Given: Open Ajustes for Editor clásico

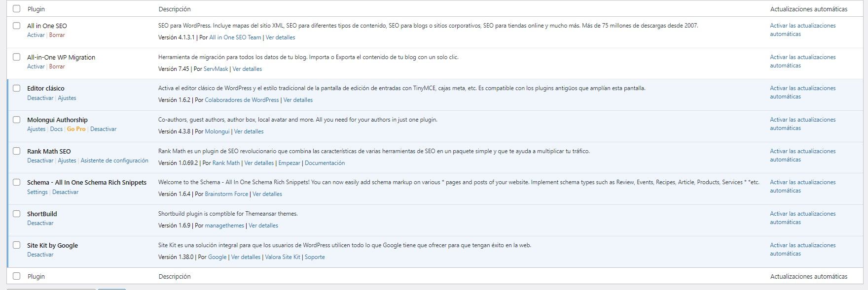Looking at the screenshot, I should (x=67, y=98).
